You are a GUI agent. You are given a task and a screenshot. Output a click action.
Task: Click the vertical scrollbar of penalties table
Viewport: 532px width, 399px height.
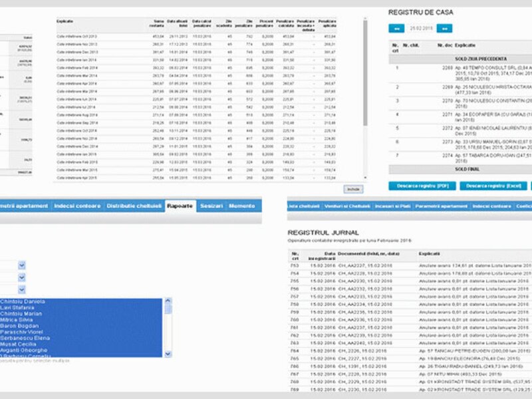[365, 73]
